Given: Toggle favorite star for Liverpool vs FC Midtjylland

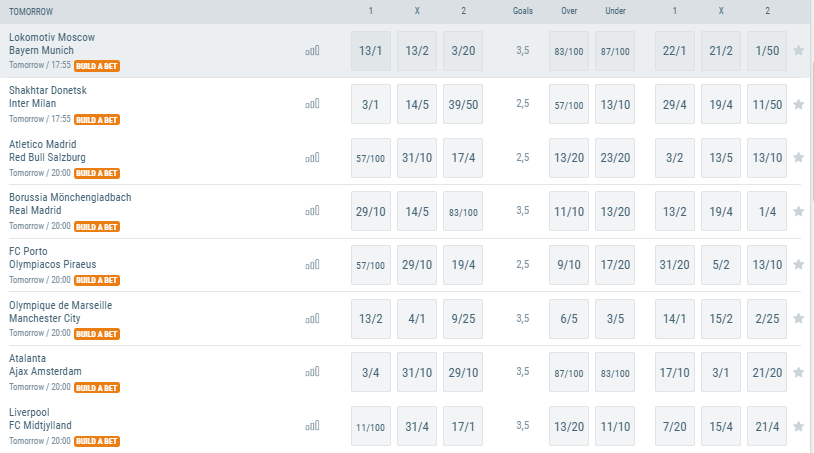Looking at the screenshot, I should pos(798,426).
